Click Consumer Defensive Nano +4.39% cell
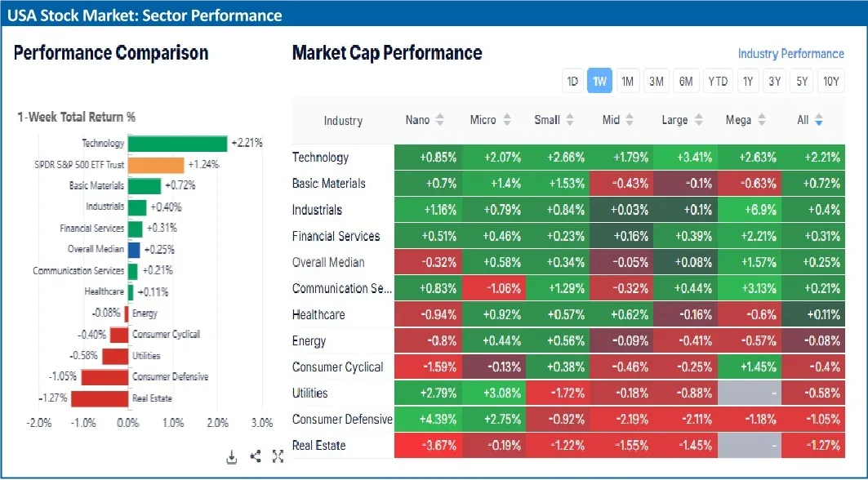868x480 pixels. (x=426, y=419)
